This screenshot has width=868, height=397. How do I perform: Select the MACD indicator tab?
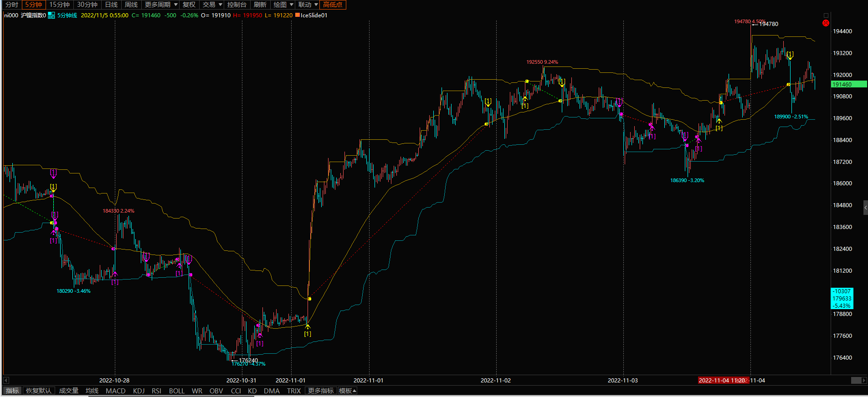coord(115,391)
